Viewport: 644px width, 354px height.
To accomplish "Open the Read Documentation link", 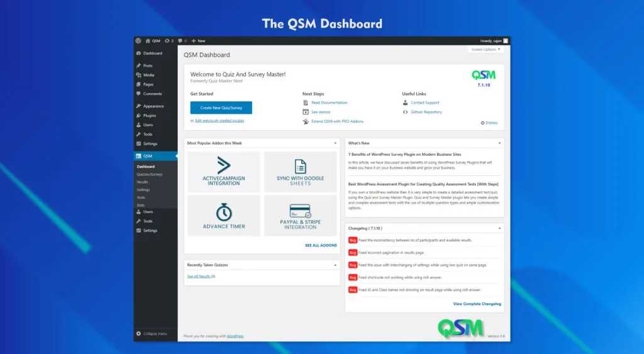I will (x=330, y=102).
